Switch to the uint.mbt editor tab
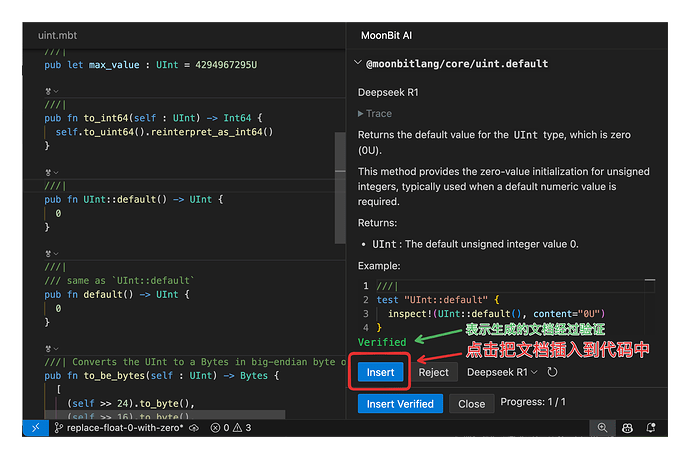 click(x=57, y=35)
